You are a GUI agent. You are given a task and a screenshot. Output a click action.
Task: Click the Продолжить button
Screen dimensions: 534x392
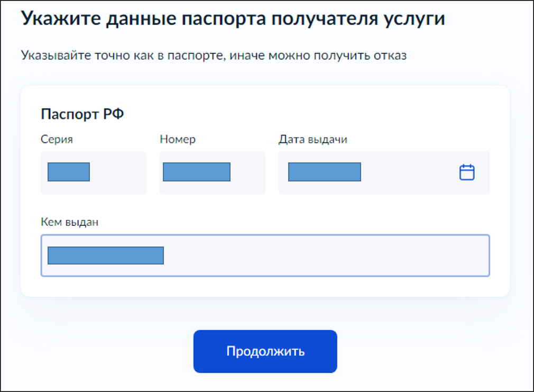click(x=265, y=351)
